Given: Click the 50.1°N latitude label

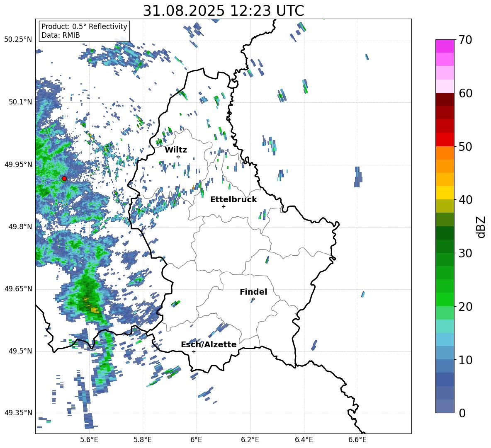Looking at the screenshot, I should pos(20,102).
